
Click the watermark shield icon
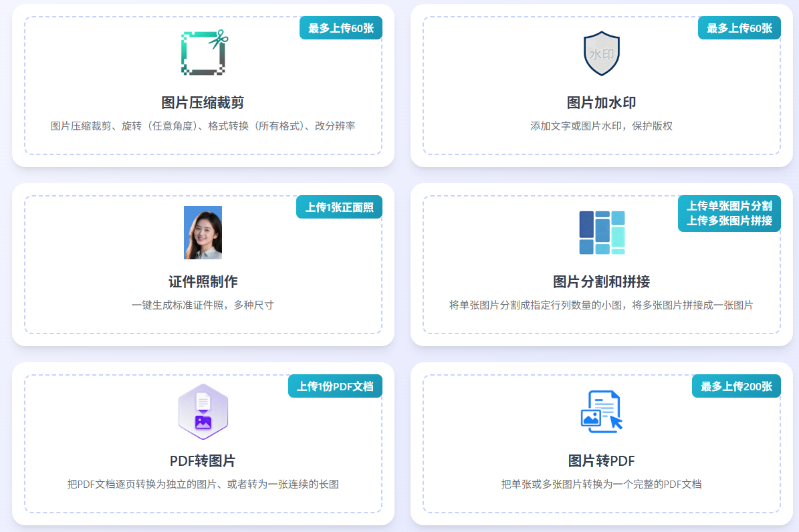pyautogui.click(x=601, y=53)
